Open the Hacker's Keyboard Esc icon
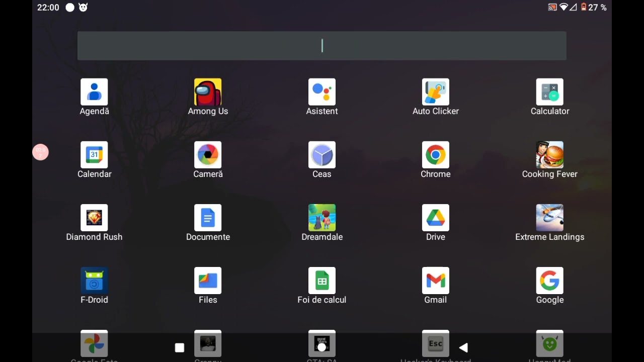 436,343
